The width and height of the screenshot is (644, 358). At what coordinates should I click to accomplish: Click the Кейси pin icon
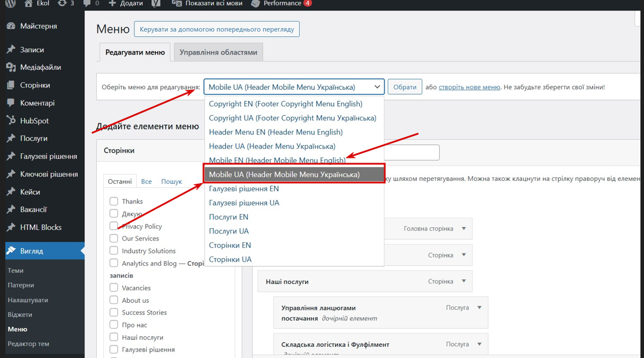11,192
